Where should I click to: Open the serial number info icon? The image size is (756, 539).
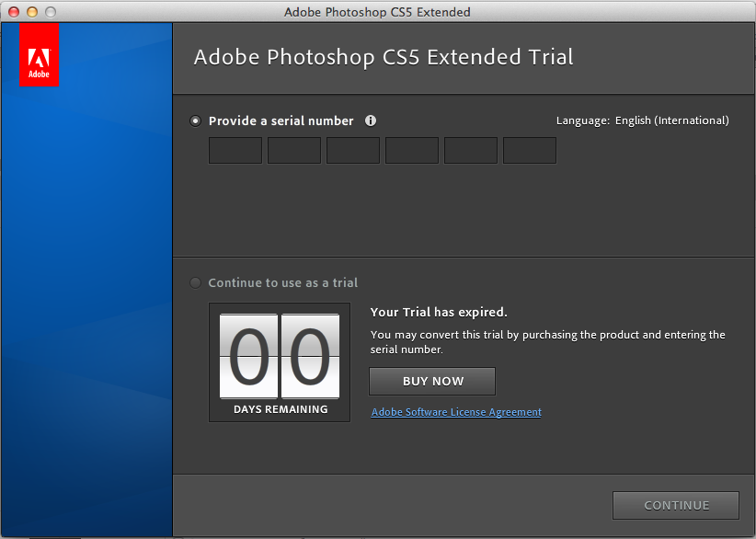click(x=371, y=120)
